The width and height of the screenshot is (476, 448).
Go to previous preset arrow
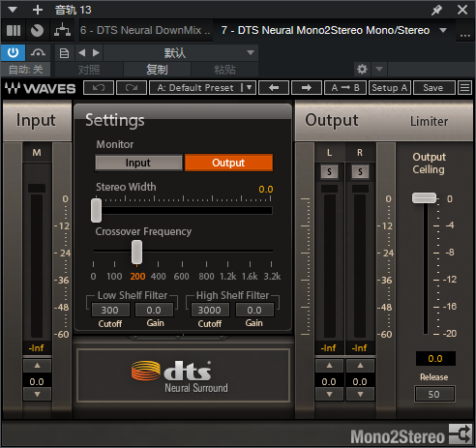click(82, 52)
